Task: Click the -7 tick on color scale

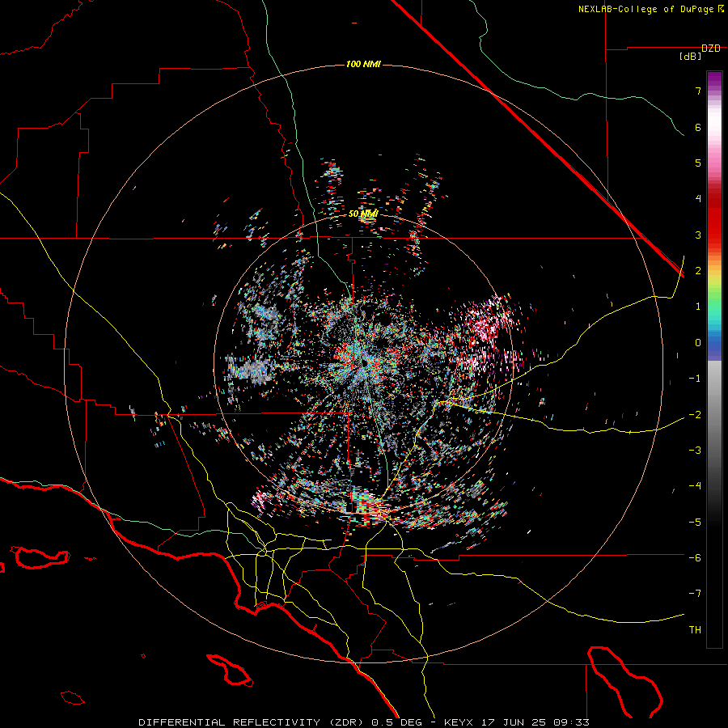Action: coord(695,594)
